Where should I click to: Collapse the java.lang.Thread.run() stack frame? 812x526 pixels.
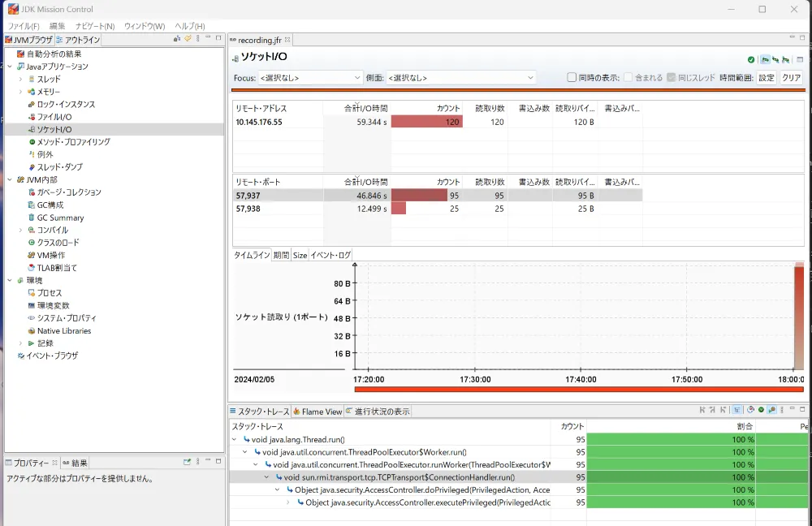[x=235, y=439]
